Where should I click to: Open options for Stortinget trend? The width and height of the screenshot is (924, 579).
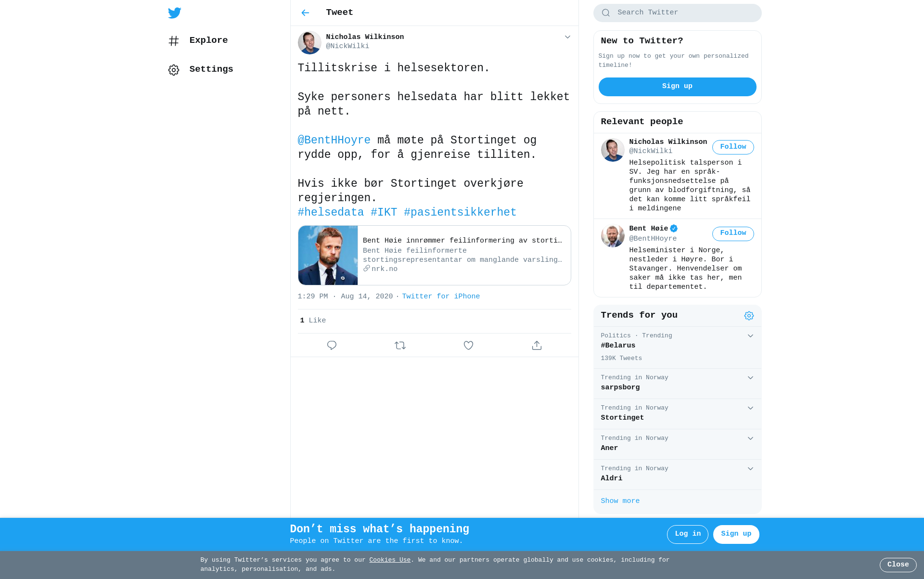750,408
